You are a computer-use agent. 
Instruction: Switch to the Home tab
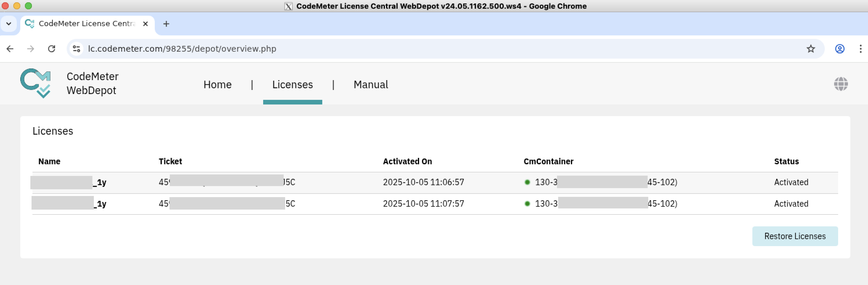tap(217, 85)
